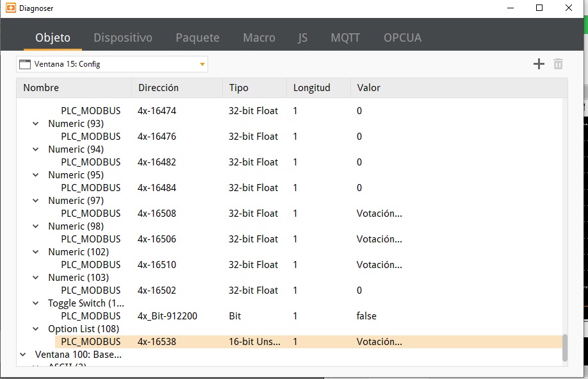Maximize the Diagnoser window

[x=539, y=8]
